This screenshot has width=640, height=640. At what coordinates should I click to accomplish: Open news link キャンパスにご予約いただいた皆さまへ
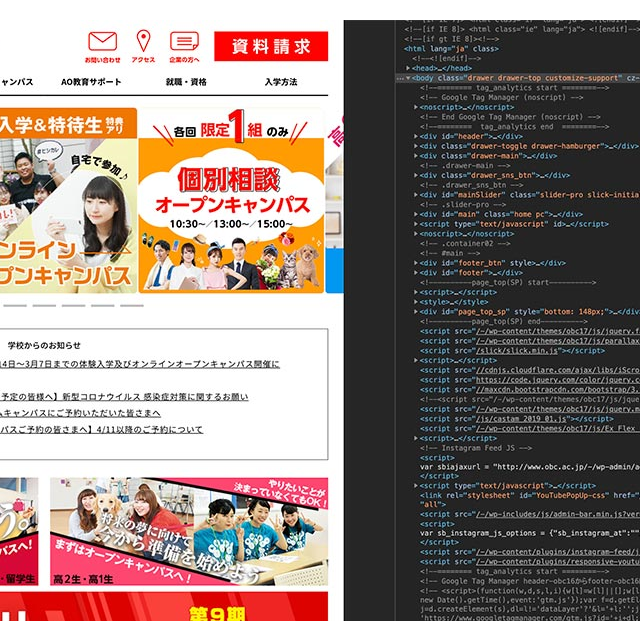80,413
